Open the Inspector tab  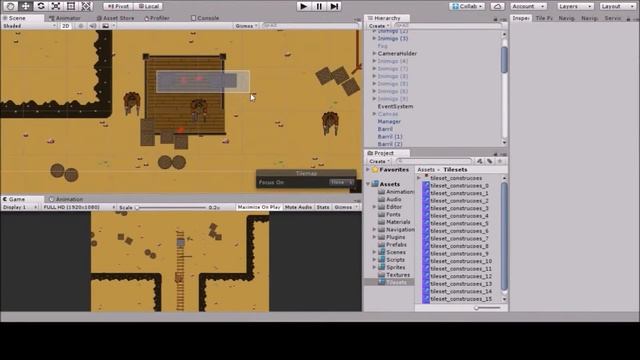coord(521,18)
